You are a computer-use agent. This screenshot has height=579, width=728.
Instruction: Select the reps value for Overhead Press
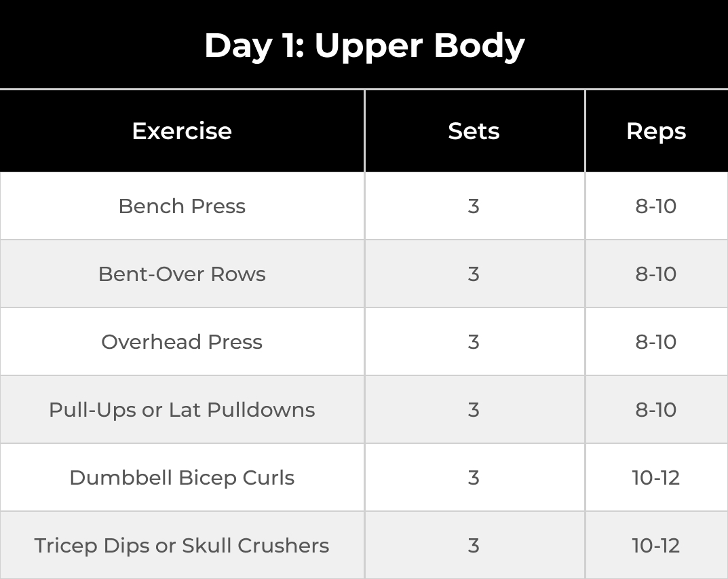click(655, 342)
